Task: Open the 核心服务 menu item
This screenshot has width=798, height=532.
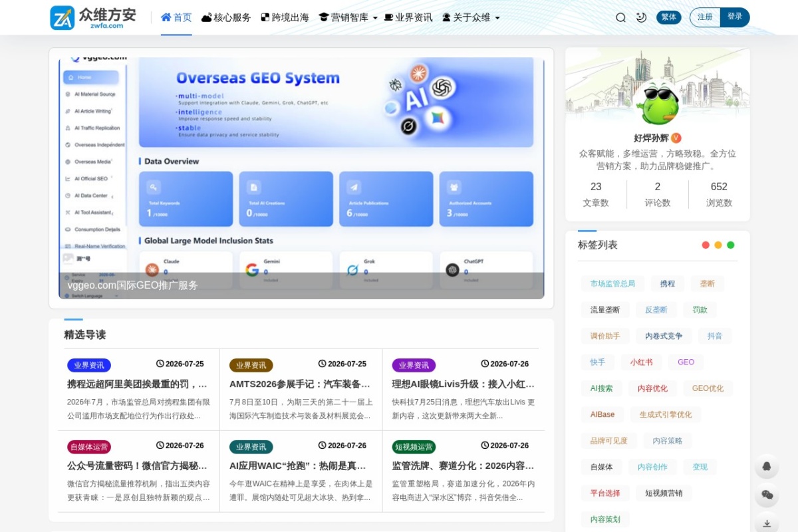Action: pos(226,18)
